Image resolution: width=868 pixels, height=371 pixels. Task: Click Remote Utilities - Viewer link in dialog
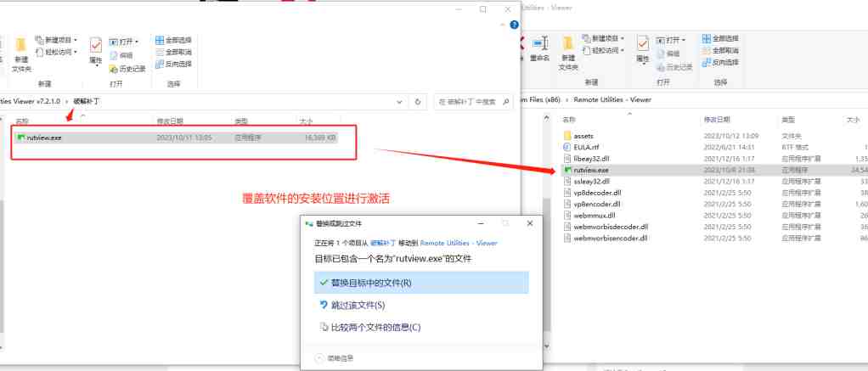[459, 243]
